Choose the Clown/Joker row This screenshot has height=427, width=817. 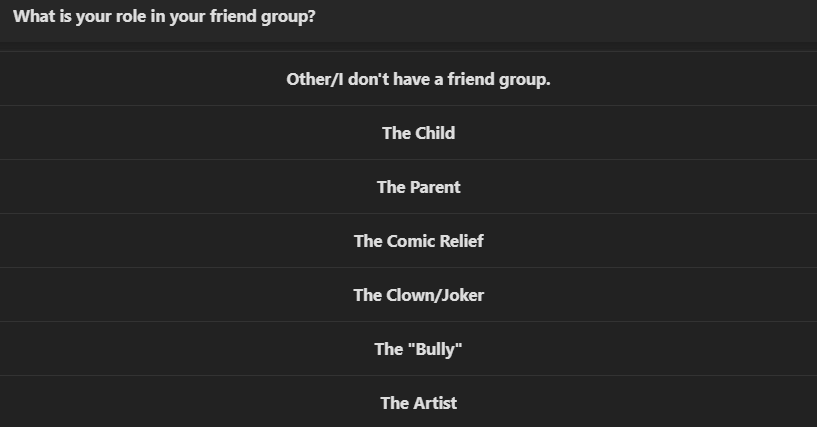(418, 295)
